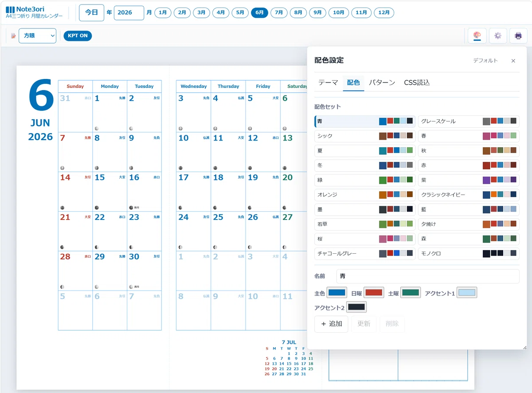Open the 方眼 pattern dropdown
Screen dimensions: 532x393
coord(37,35)
